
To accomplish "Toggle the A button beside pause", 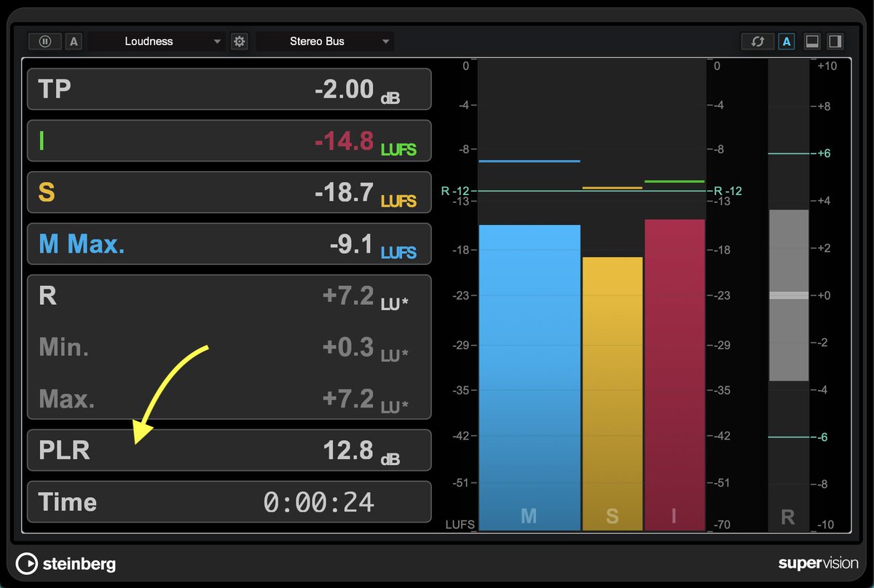I will [x=74, y=41].
